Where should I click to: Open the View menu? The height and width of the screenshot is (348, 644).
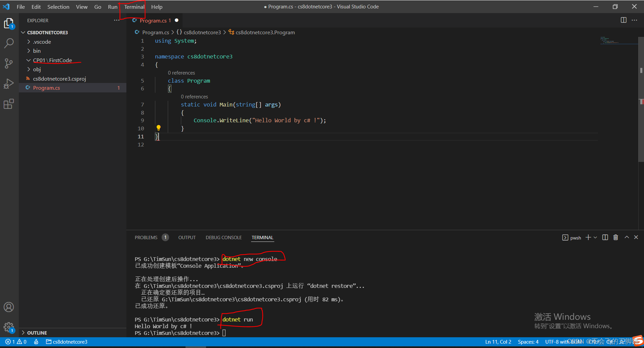click(82, 7)
